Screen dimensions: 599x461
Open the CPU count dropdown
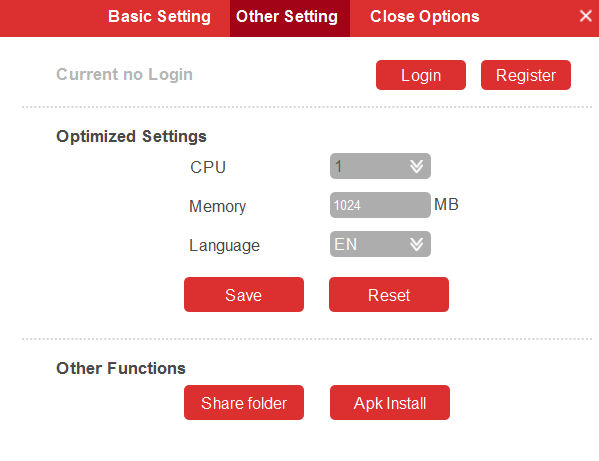coord(380,166)
